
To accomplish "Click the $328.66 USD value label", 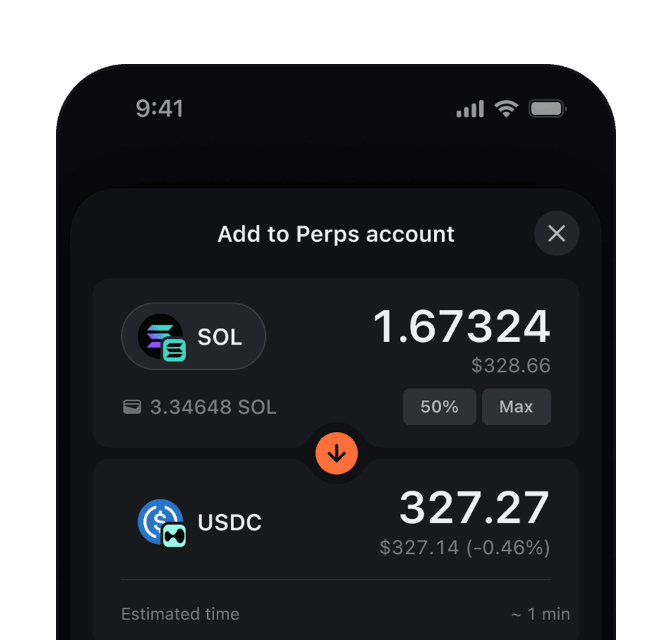I will 511,365.
